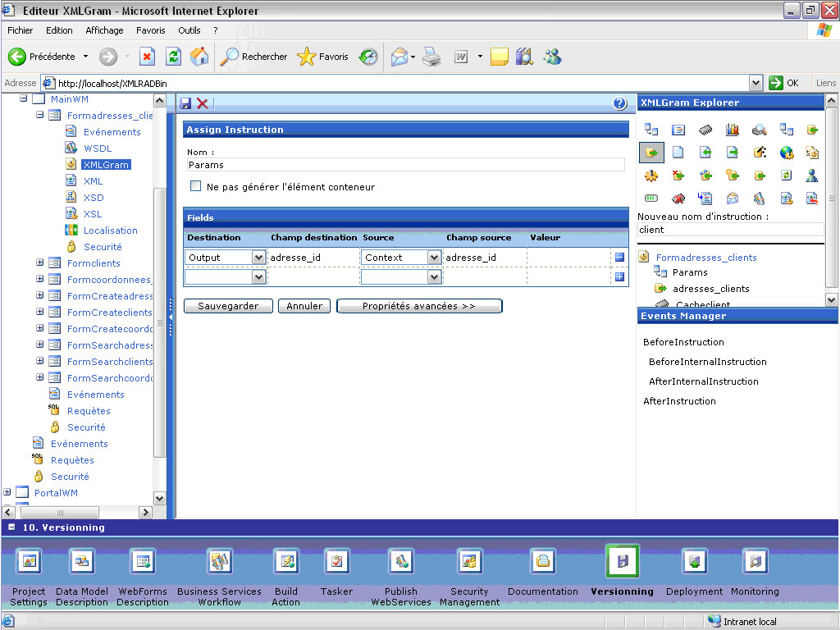Open the Context source dropdown
Image resolution: width=840 pixels, height=630 pixels.
coord(434,258)
